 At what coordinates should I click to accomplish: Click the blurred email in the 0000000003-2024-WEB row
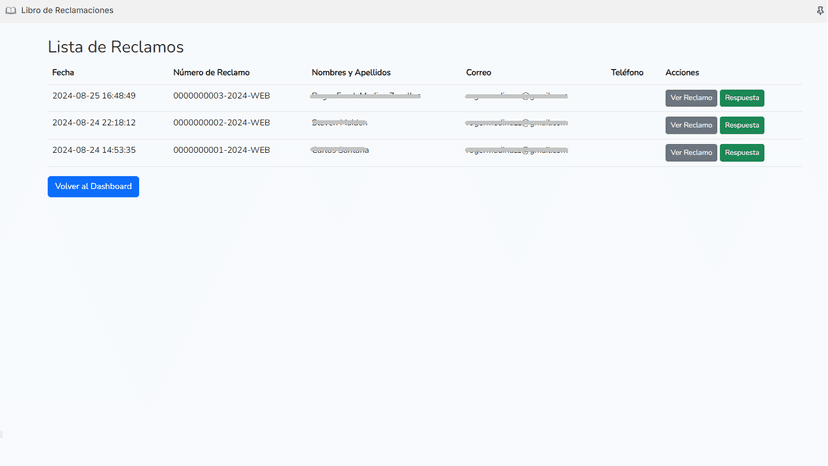516,96
